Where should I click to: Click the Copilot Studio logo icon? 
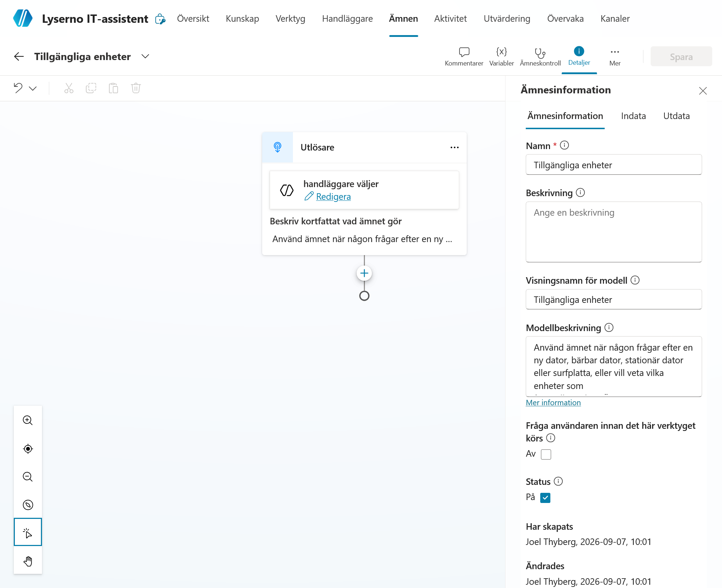click(23, 18)
